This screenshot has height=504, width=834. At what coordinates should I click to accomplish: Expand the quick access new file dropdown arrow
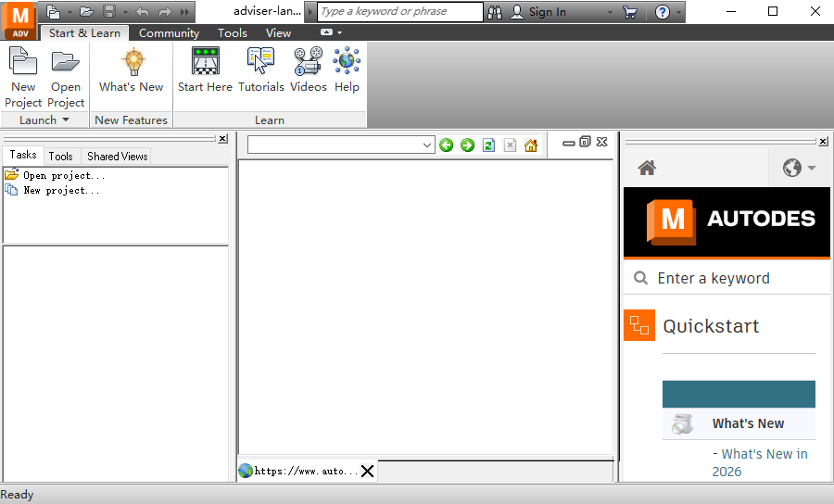point(69,12)
